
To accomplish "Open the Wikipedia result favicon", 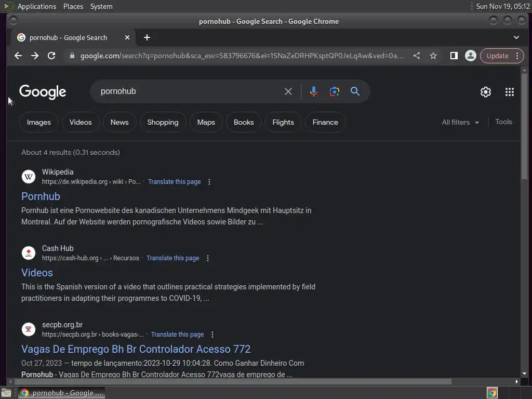I will pos(29,177).
